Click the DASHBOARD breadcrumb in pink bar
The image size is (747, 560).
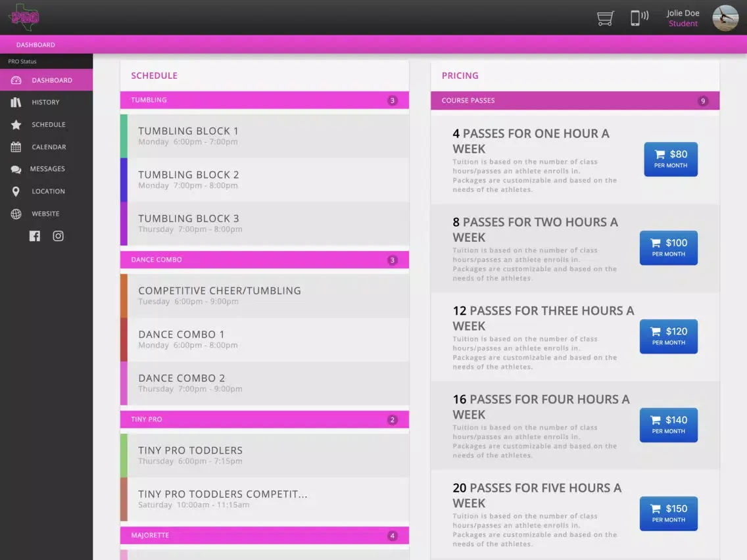[36, 45]
